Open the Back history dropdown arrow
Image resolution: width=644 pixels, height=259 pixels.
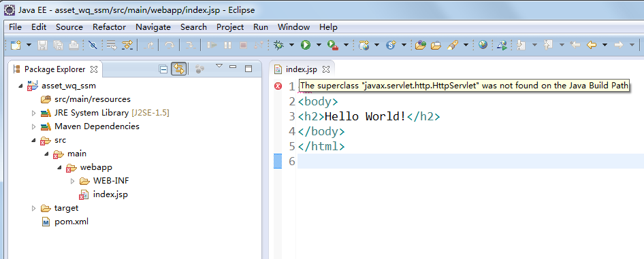point(605,45)
